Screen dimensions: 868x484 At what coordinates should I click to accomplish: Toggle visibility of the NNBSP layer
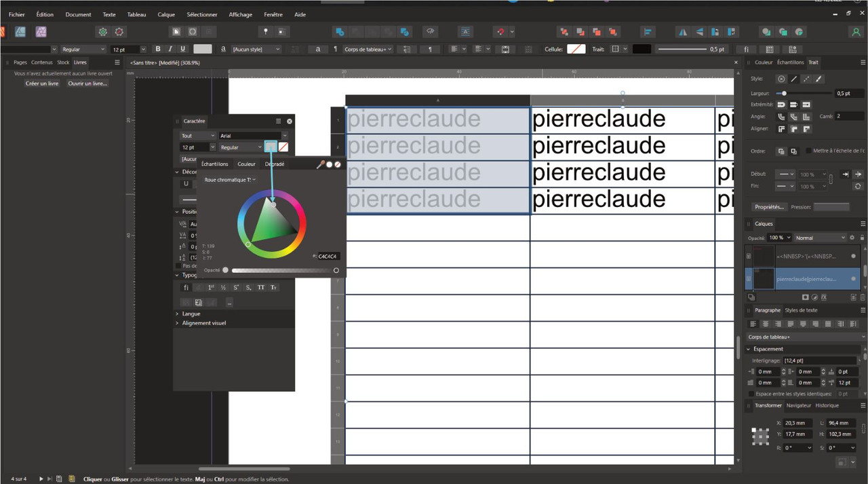(x=853, y=256)
